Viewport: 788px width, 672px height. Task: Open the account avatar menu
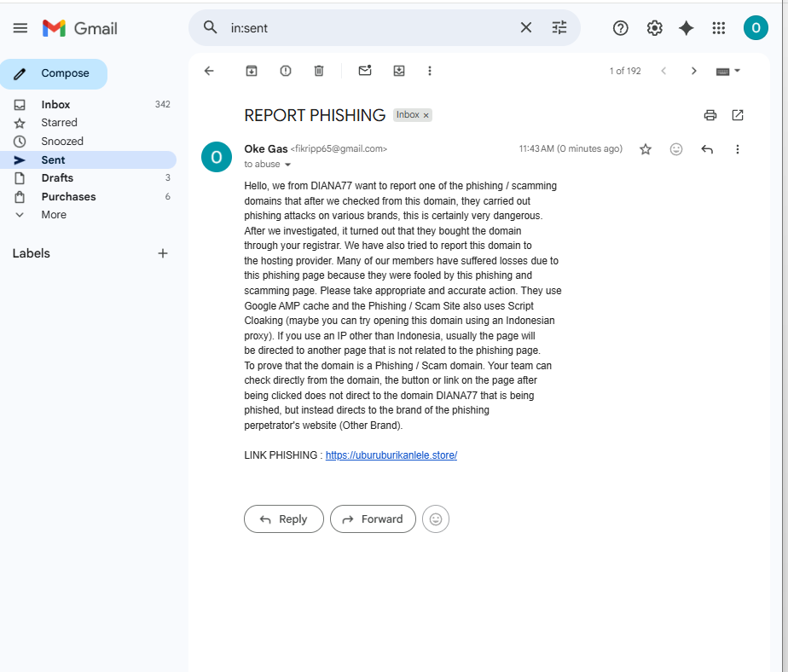[756, 27]
